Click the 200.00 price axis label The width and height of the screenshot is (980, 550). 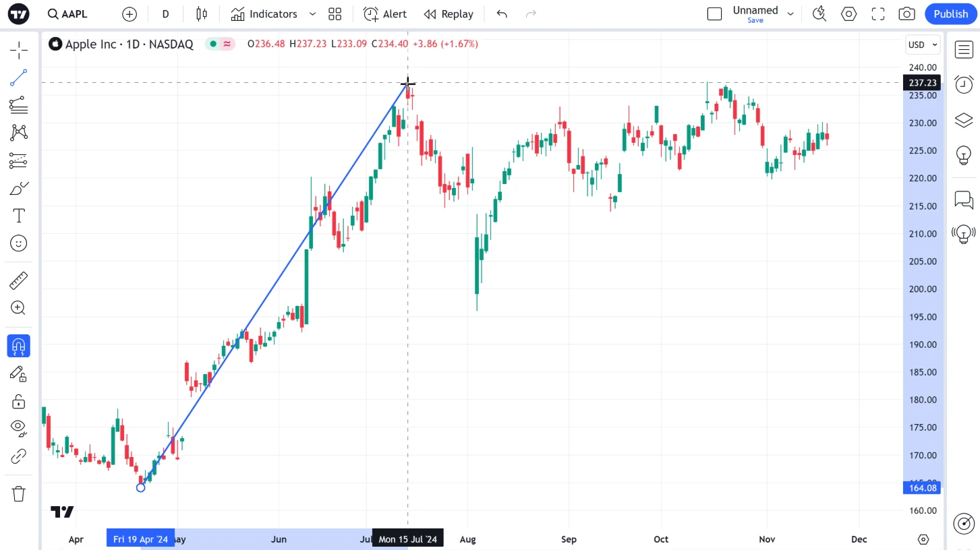point(923,289)
